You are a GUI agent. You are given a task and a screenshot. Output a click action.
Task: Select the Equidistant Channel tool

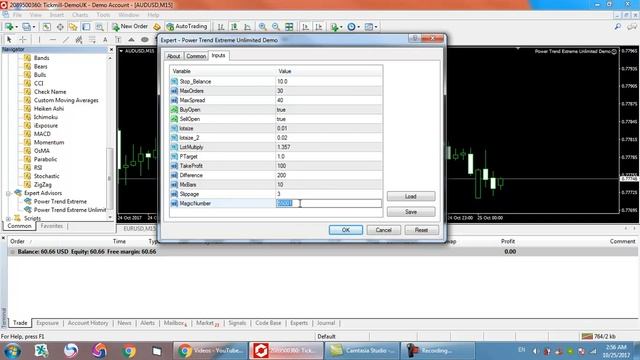(x=79, y=40)
